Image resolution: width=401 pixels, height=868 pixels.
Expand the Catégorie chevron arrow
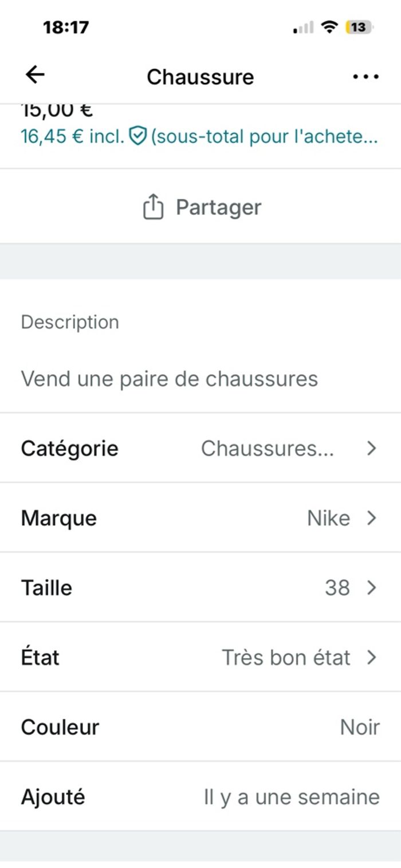[x=371, y=448]
